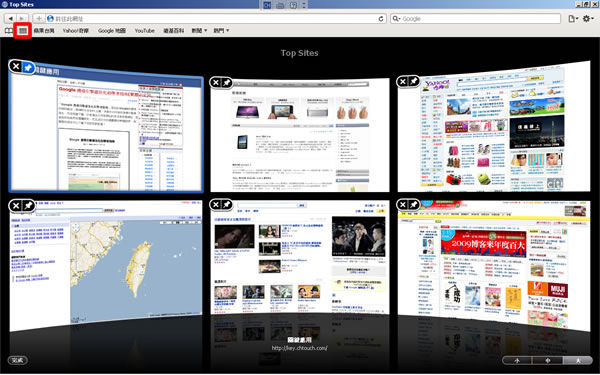Open the gear settings menu

[588, 18]
